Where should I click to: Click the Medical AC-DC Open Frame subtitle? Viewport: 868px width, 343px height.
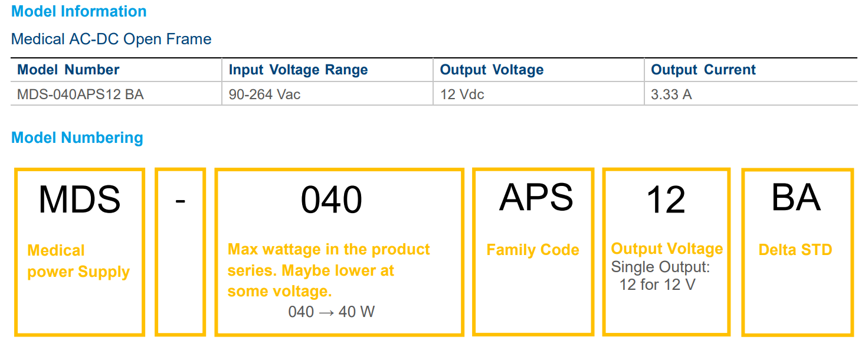click(x=111, y=40)
